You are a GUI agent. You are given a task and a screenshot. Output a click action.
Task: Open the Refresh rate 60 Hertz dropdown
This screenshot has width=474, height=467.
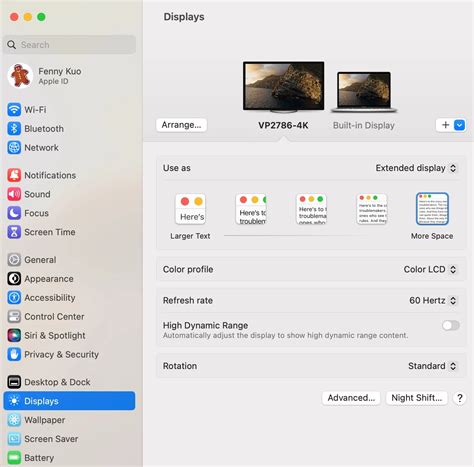click(433, 300)
